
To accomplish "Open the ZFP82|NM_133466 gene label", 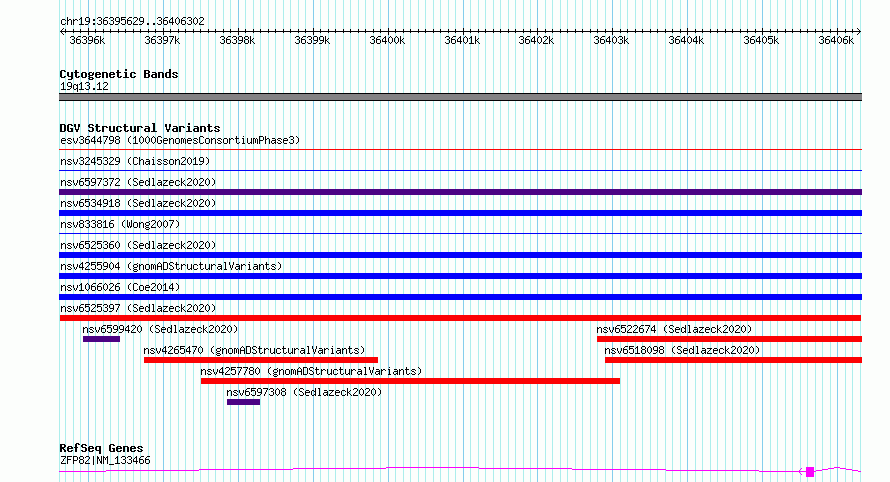I will (105, 460).
